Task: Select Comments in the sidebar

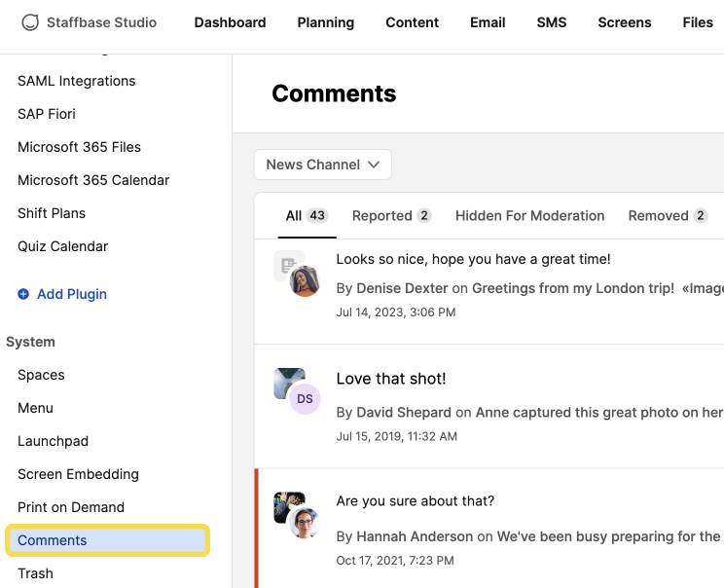Action: [108, 540]
